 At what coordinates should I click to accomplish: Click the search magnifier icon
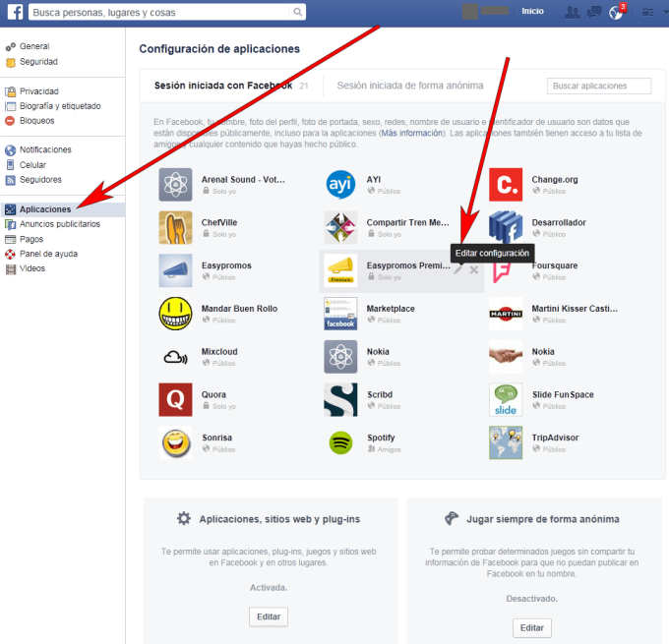point(297,12)
